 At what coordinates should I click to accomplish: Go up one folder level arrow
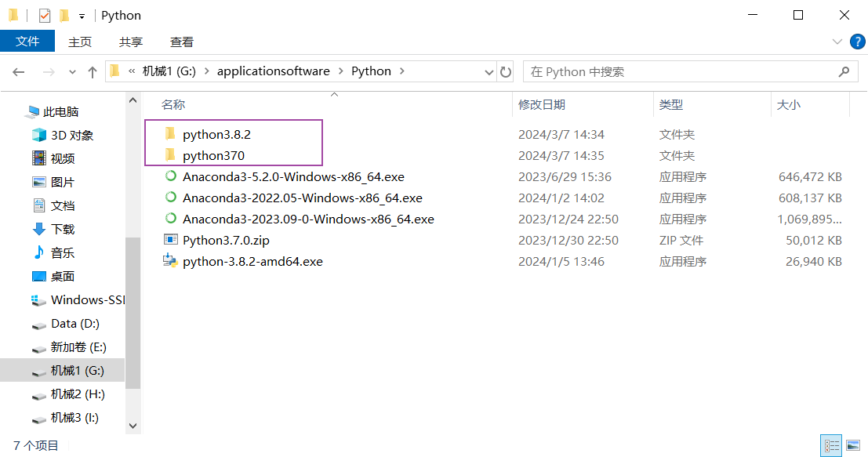pyautogui.click(x=93, y=72)
